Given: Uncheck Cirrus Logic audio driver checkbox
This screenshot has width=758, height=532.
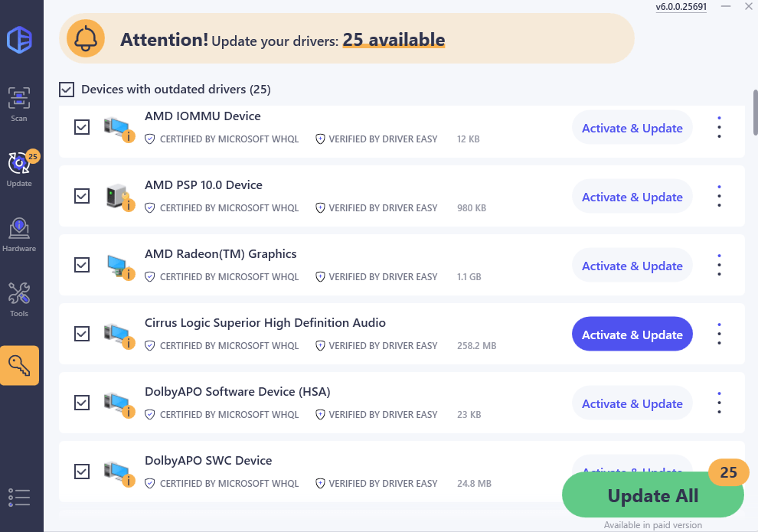Looking at the screenshot, I should (82, 334).
